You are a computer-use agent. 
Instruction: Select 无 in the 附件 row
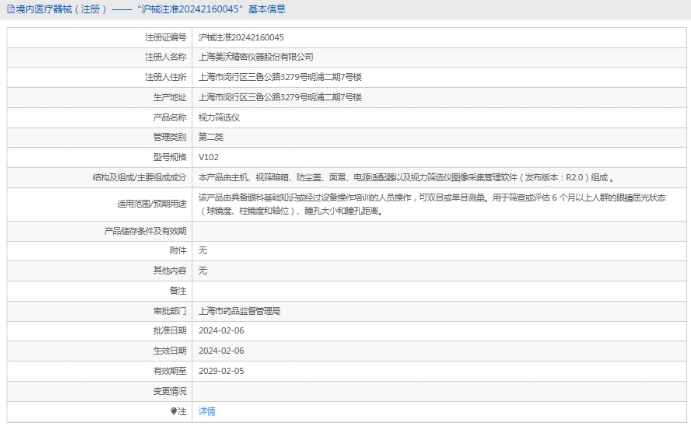point(202,250)
